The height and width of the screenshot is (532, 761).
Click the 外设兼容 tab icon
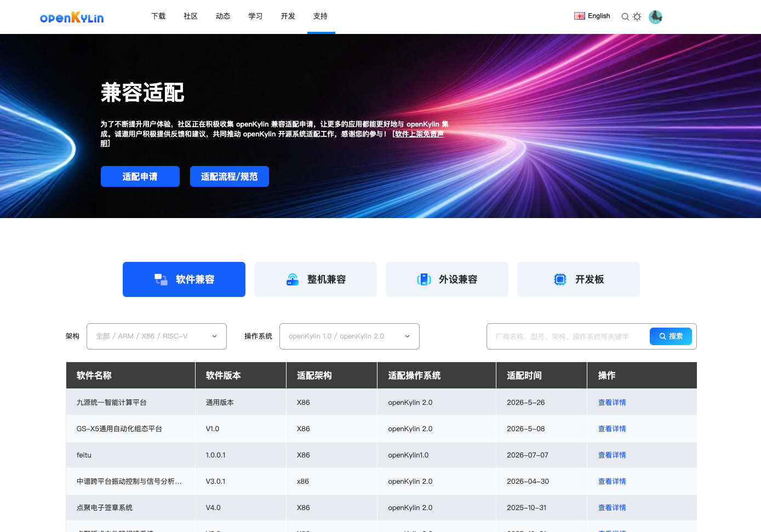click(x=424, y=279)
